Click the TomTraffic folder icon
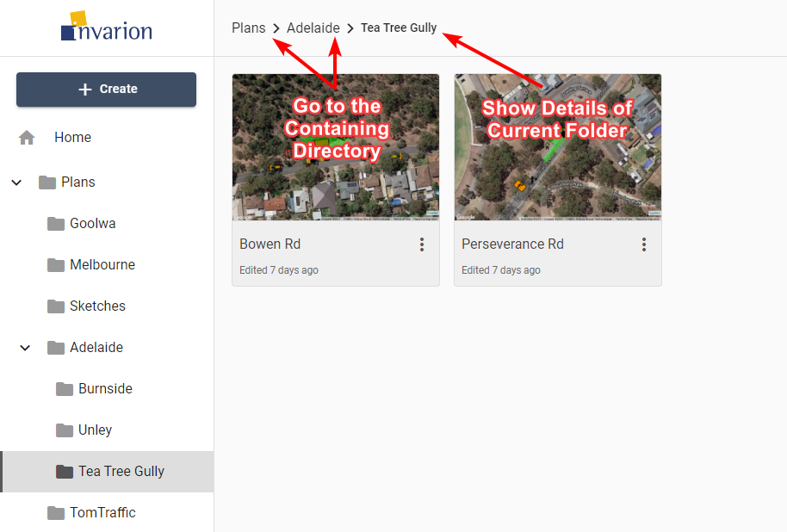This screenshot has width=787, height=532. tap(56, 512)
